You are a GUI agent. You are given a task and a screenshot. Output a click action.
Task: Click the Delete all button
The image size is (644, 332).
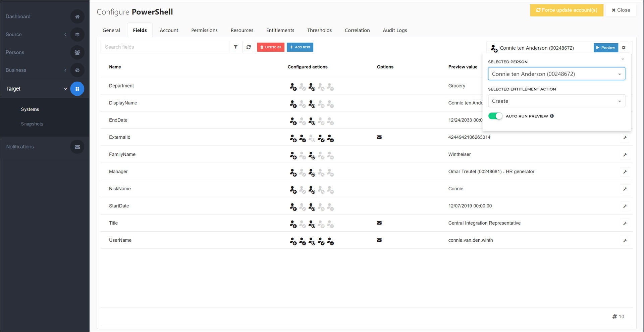271,47
